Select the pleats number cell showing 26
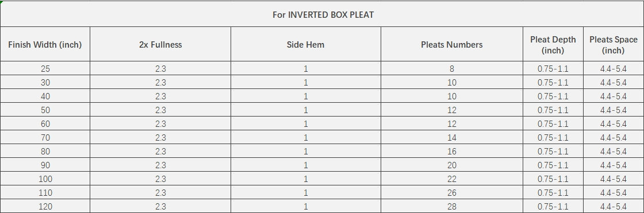The height and width of the screenshot is (213, 644). coord(452,192)
